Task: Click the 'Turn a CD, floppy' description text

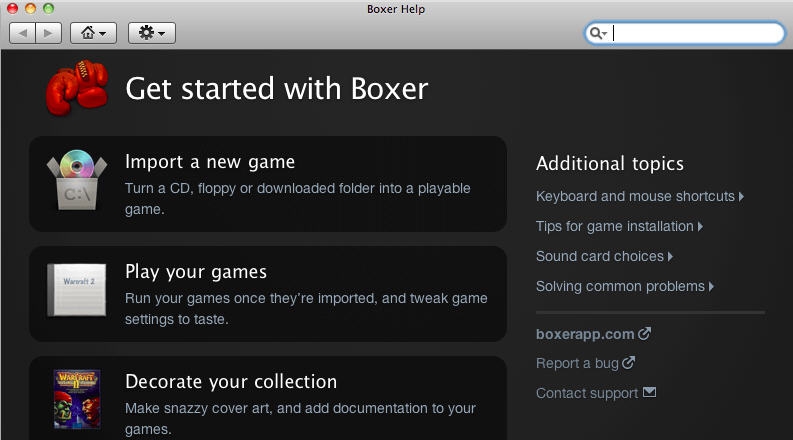Action: click(297, 198)
